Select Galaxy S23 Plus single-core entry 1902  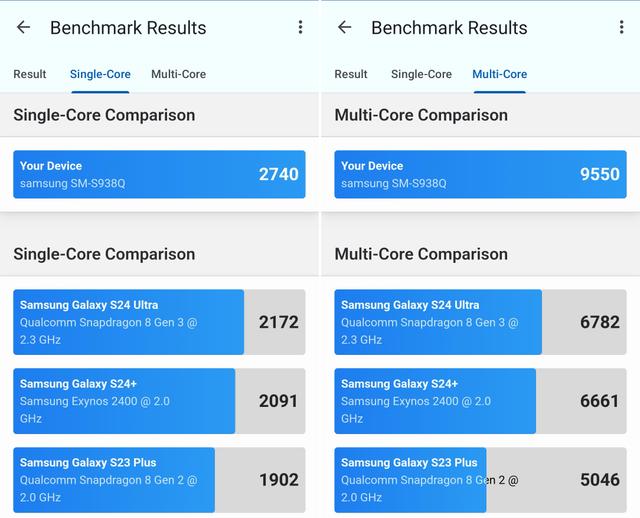tap(159, 479)
